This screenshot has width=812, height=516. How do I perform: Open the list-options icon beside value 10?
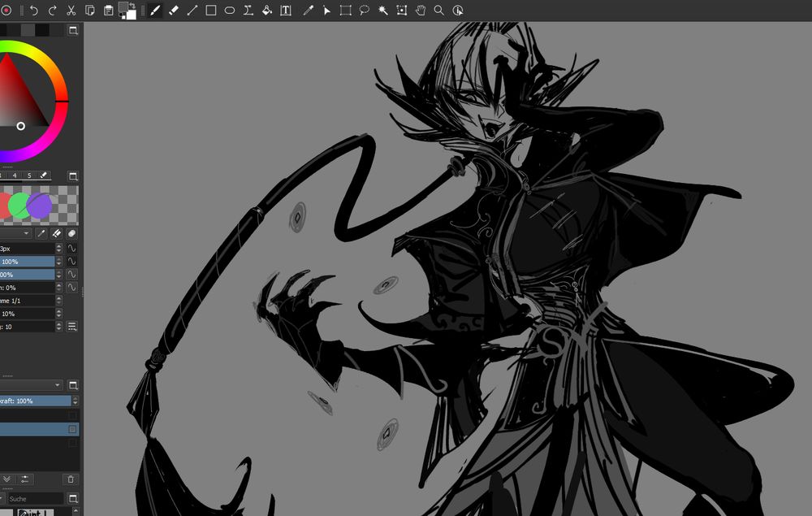click(71, 327)
